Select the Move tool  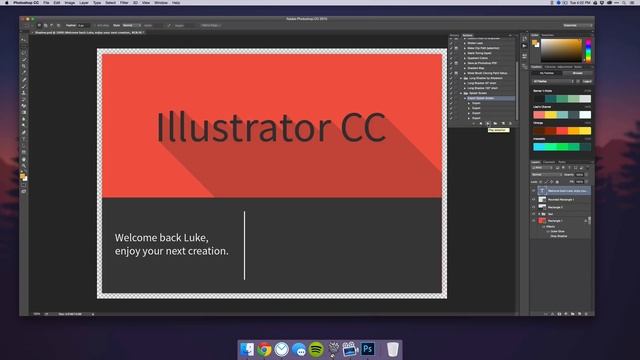pos(24,39)
